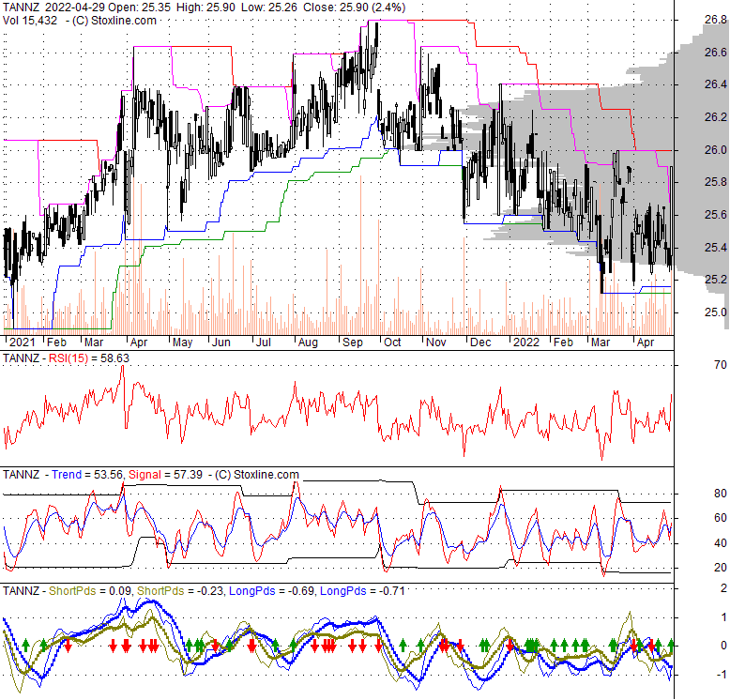Click the red Signal label

[x=144, y=475]
